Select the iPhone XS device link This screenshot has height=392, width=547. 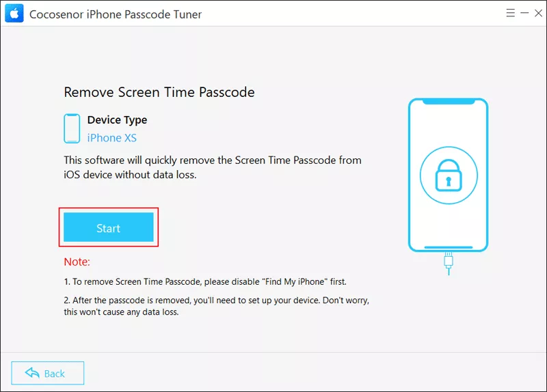111,138
